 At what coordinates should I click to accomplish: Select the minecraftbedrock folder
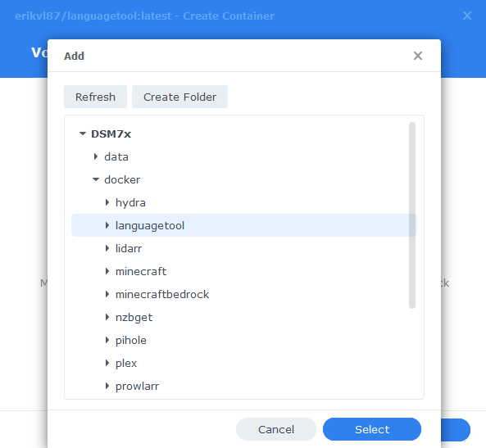point(162,294)
